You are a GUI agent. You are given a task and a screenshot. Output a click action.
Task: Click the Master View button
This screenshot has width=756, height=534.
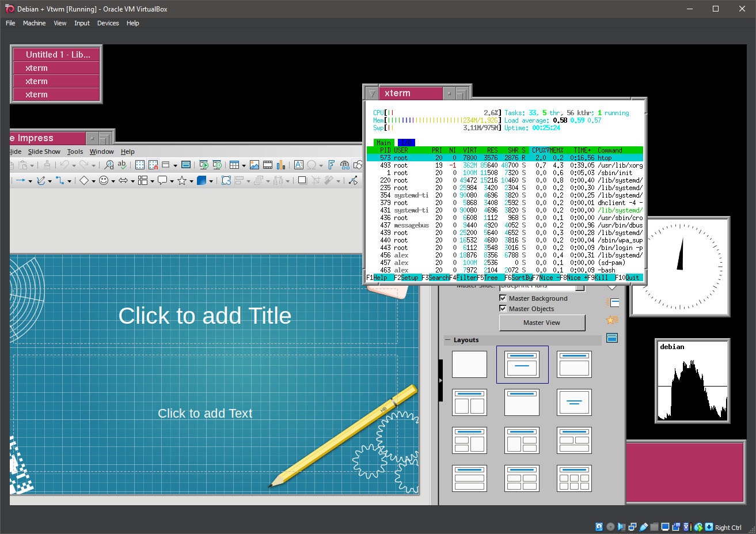(542, 323)
